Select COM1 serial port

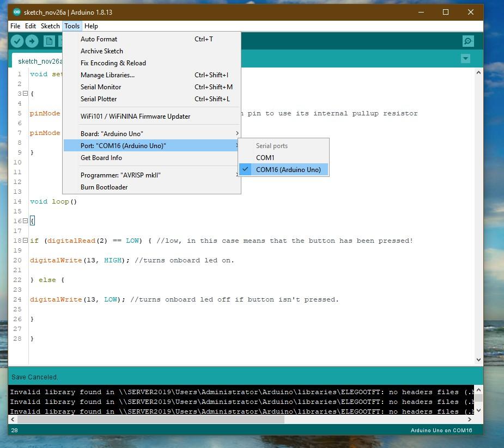283,158
